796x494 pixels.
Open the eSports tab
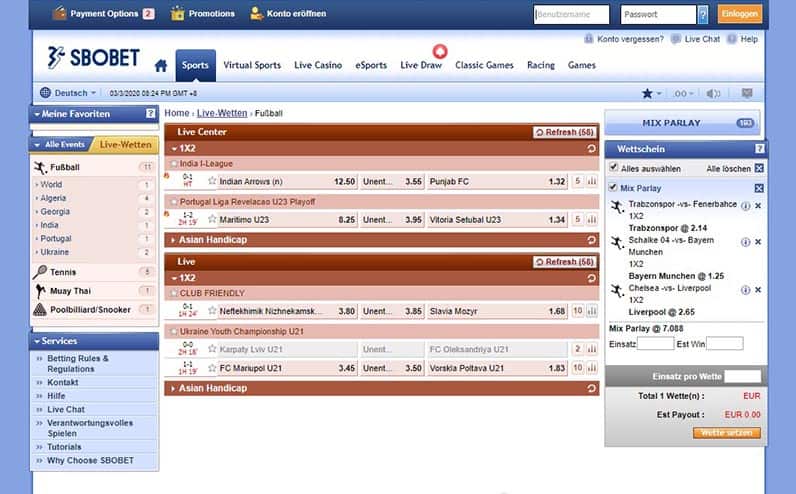pyautogui.click(x=371, y=65)
